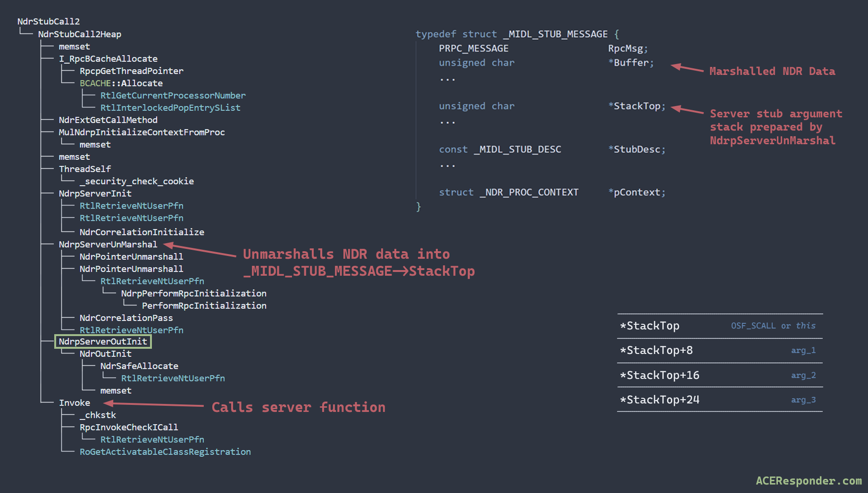Click the *Buffer struct member

(x=631, y=63)
